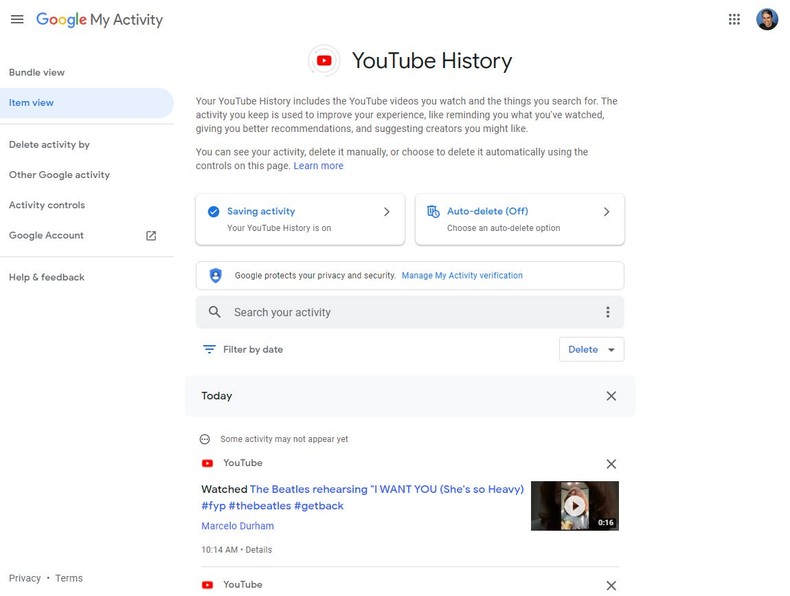Click the Google My Activity logo

click(99, 20)
